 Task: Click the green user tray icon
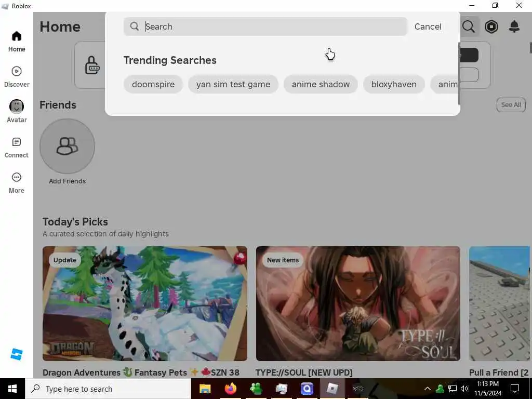pyautogui.click(x=440, y=389)
